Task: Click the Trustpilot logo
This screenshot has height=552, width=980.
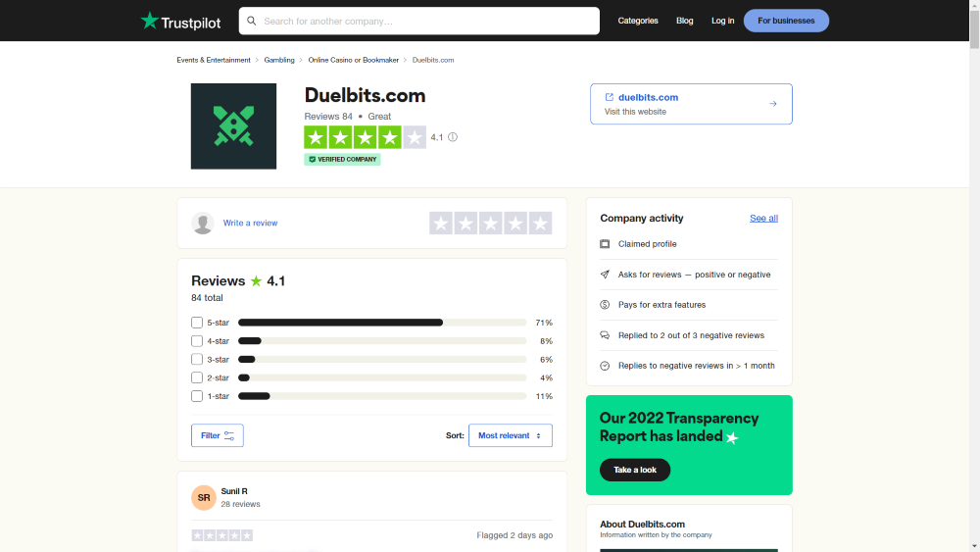Action: [x=180, y=22]
